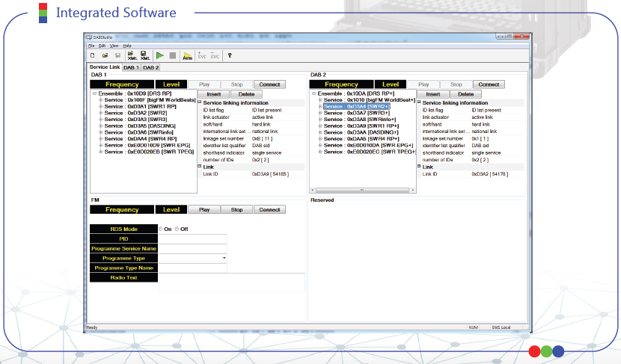Click the Help question mark icon
The height and width of the screenshot is (364, 621).
pyautogui.click(x=230, y=55)
